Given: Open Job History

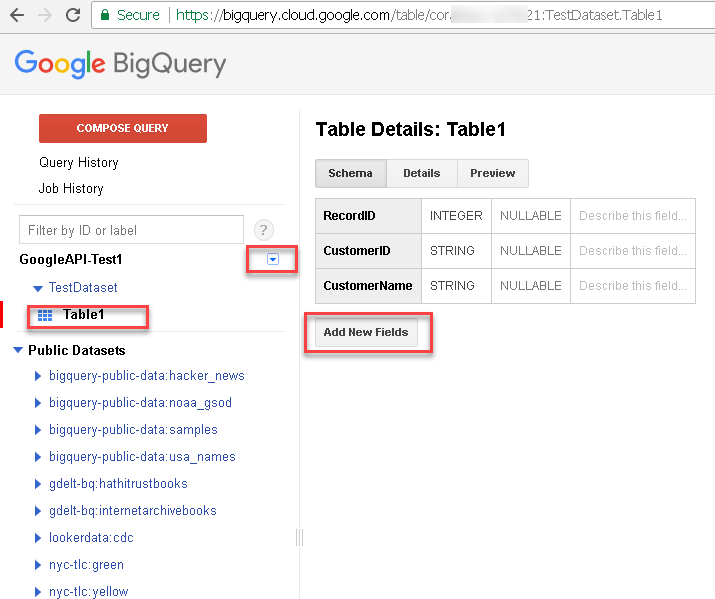Looking at the screenshot, I should (x=71, y=188).
